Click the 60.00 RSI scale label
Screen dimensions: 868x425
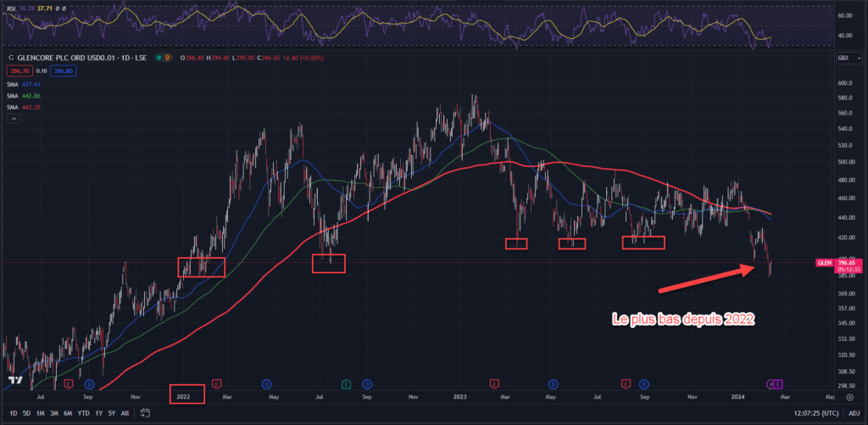(x=845, y=16)
